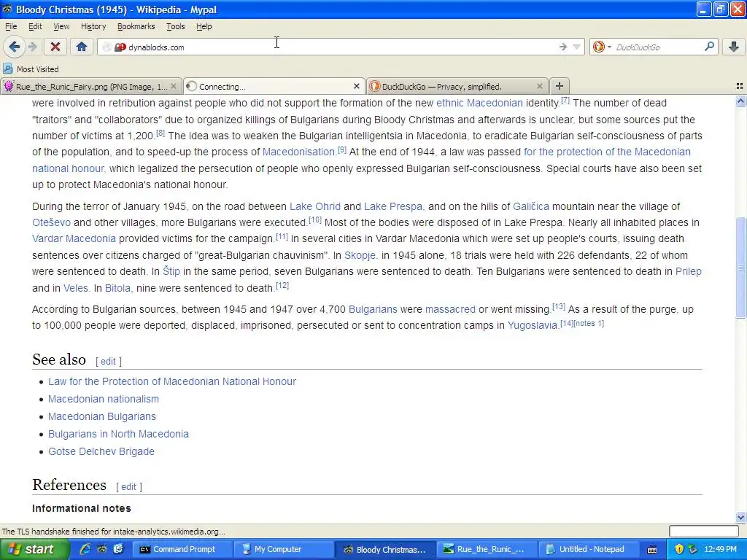
Task: Go forward one page with arrow button
Action: pyautogui.click(x=32, y=47)
